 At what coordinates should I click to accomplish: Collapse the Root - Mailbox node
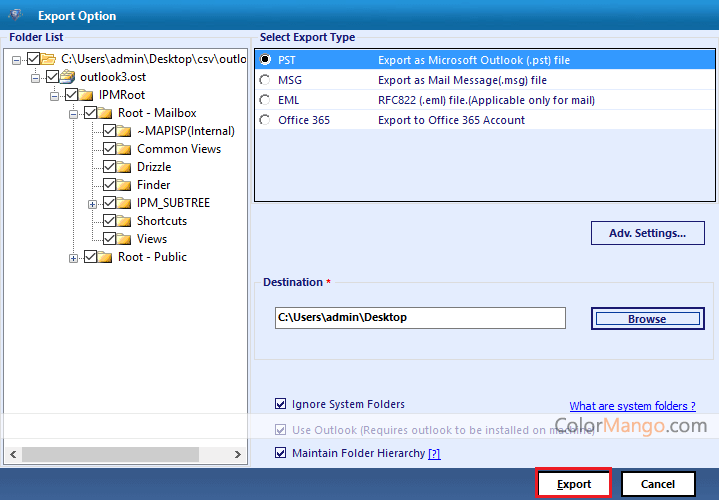pos(73,113)
